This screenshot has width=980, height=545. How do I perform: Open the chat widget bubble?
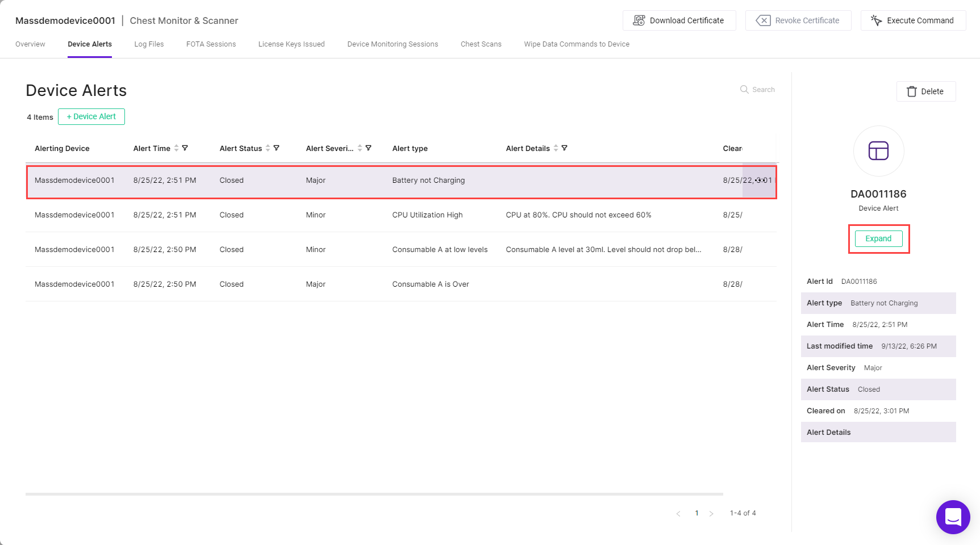[953, 517]
